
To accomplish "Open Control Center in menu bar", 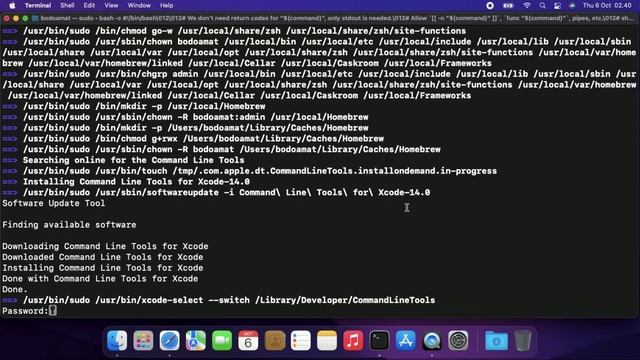I will (557, 5).
